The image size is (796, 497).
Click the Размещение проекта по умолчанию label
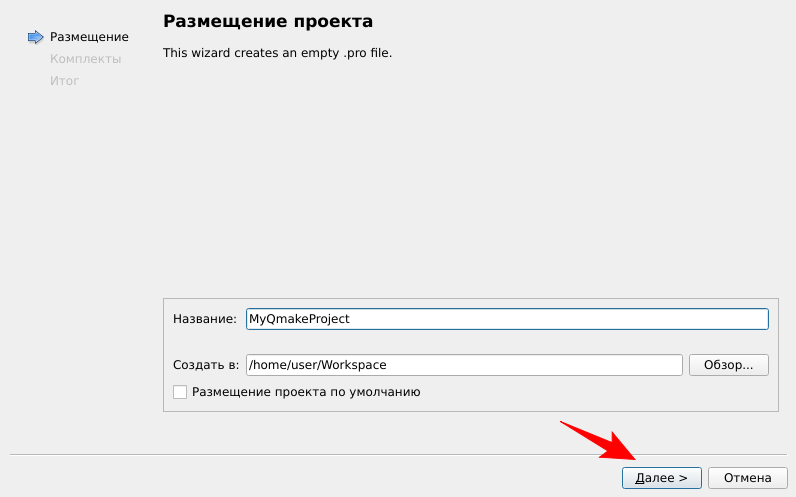(x=305, y=392)
